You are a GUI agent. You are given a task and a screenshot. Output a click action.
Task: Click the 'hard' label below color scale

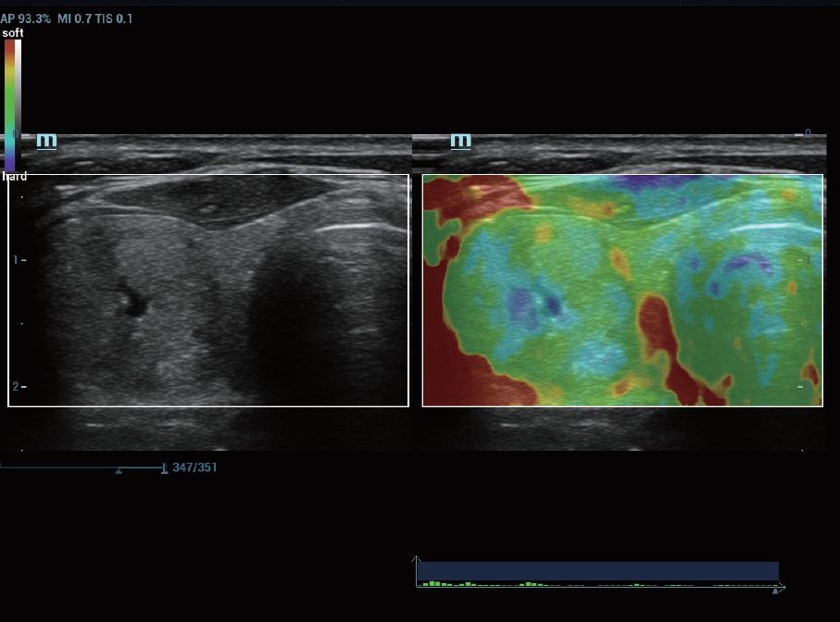pyautogui.click(x=14, y=176)
